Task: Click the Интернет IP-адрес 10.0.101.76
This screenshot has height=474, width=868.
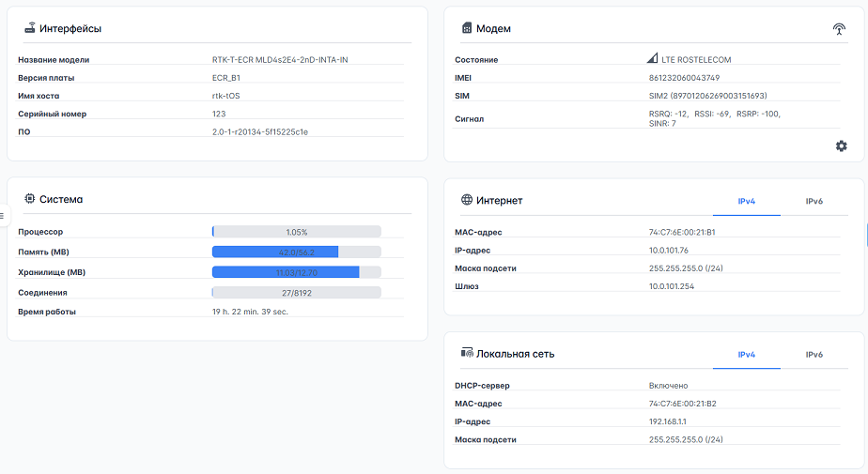Action: pyautogui.click(x=669, y=251)
